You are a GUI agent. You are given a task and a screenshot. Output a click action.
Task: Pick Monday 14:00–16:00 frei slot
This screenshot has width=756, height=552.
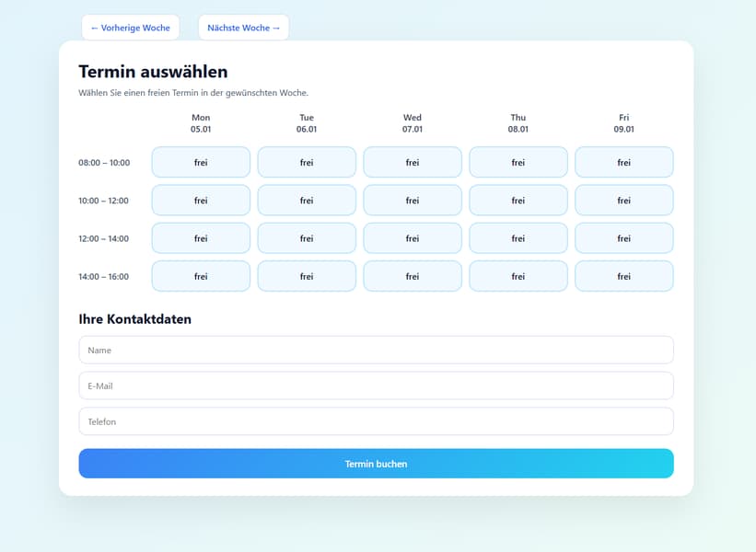pos(201,276)
